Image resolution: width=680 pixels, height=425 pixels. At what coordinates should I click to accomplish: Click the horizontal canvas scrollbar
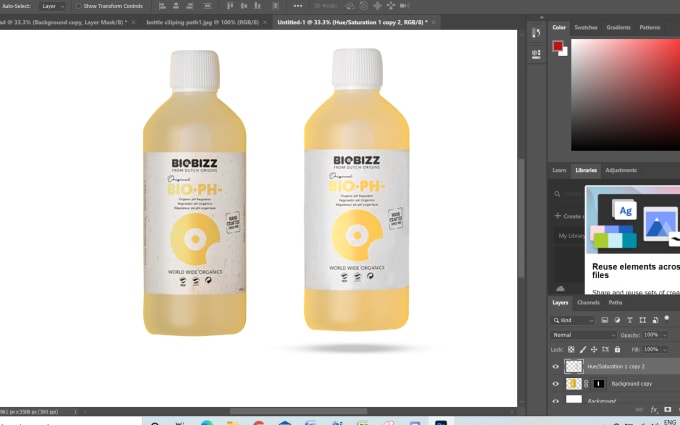[x=298, y=411]
